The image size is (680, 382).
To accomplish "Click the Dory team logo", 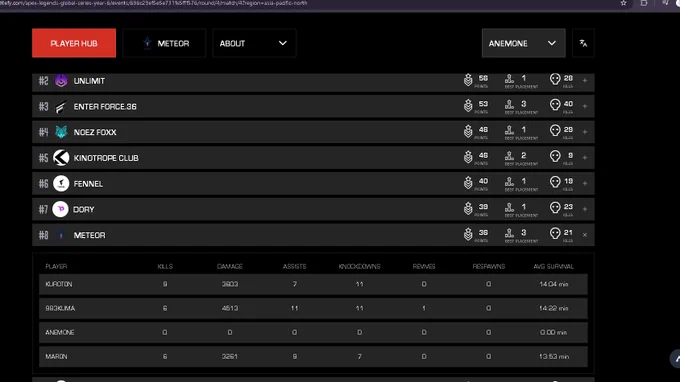I will pos(61,209).
